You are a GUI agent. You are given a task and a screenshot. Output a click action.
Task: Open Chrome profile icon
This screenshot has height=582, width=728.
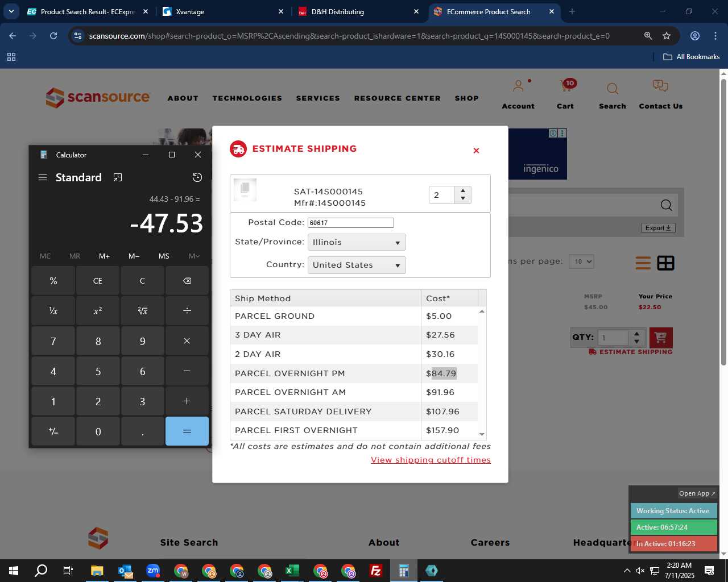coord(695,36)
